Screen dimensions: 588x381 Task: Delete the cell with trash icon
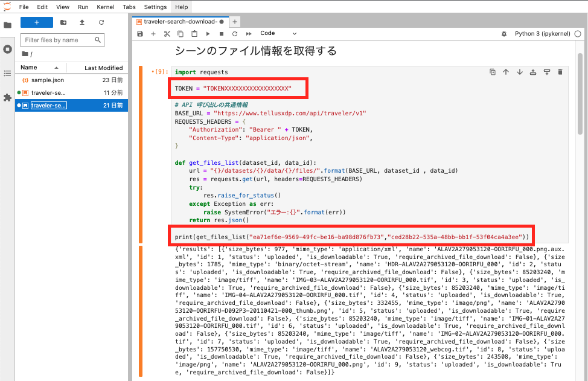(560, 72)
